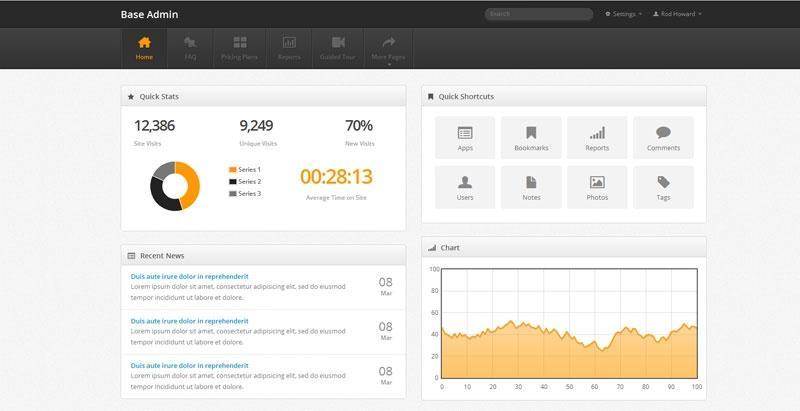Viewport: 800px width, 411px height.
Task: Select the gray segment of the donut chart
Action: pyautogui.click(x=163, y=169)
